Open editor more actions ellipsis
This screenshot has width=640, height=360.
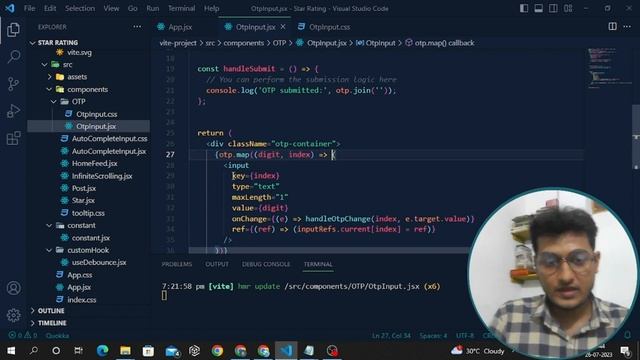[x=627, y=27]
